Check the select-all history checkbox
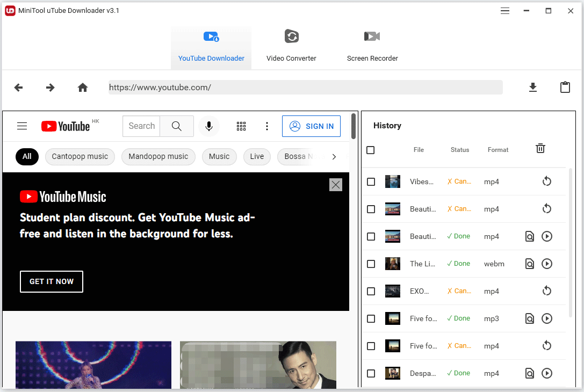 pyautogui.click(x=370, y=150)
